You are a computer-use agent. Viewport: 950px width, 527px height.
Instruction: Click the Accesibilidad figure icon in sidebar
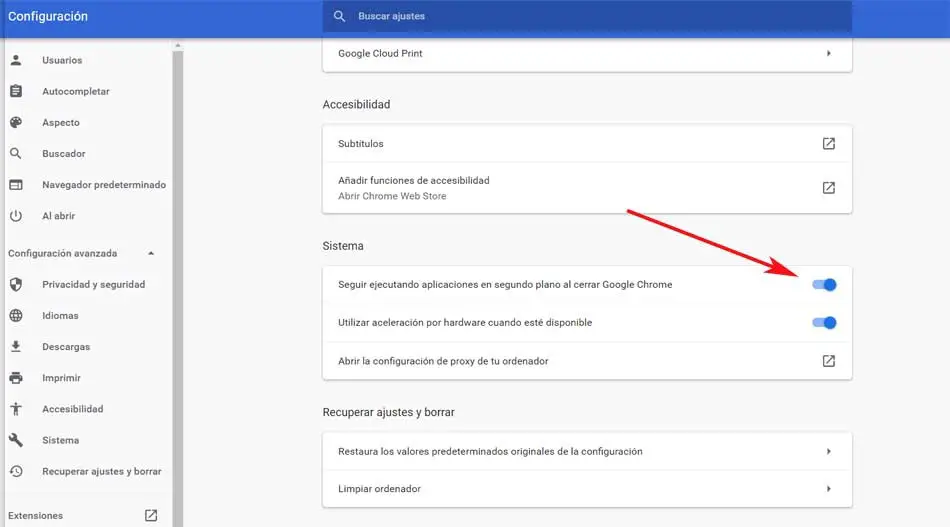[16, 409]
